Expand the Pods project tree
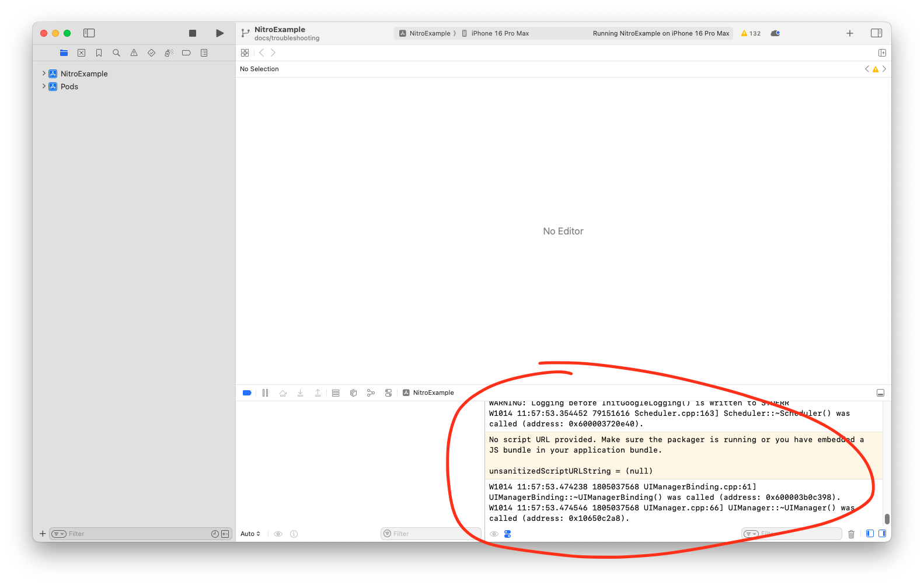This screenshot has height=585, width=924. pyautogui.click(x=44, y=86)
